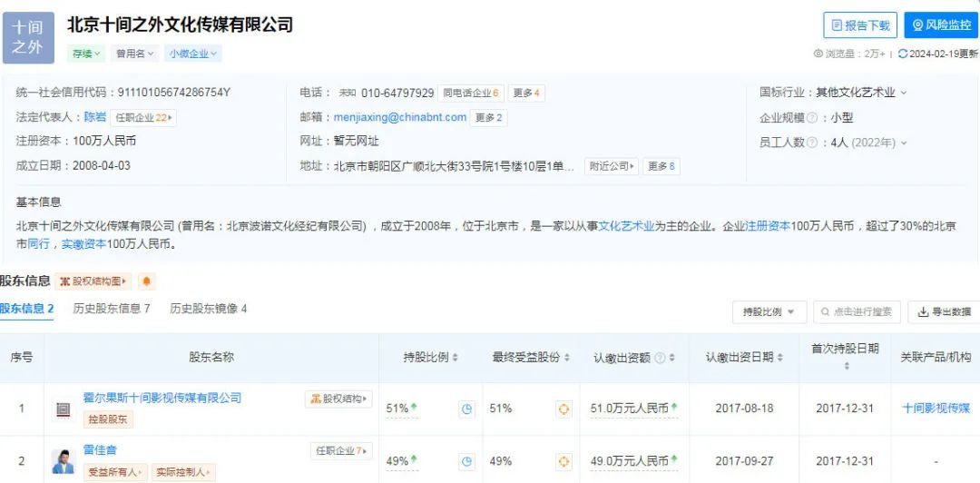Open 霍尔果斯十间影视传媒有限公司 shareholder link
Screen dimensions: 980x483
coord(162,398)
